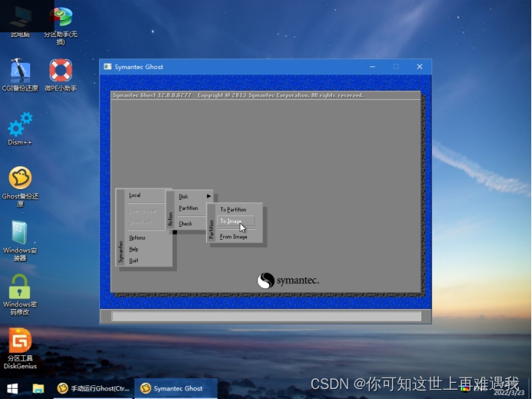Launch Dism++ from the desktop
The height and width of the screenshot is (399, 532).
point(20,128)
